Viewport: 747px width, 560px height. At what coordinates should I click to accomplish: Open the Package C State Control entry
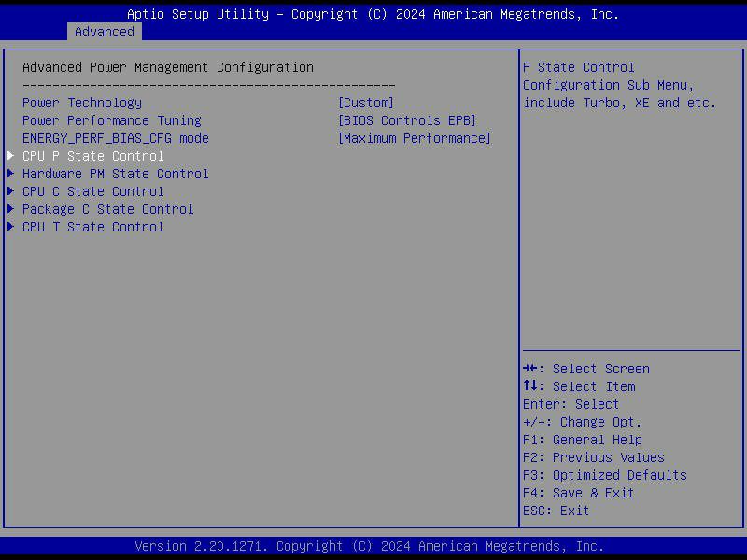tap(107, 209)
